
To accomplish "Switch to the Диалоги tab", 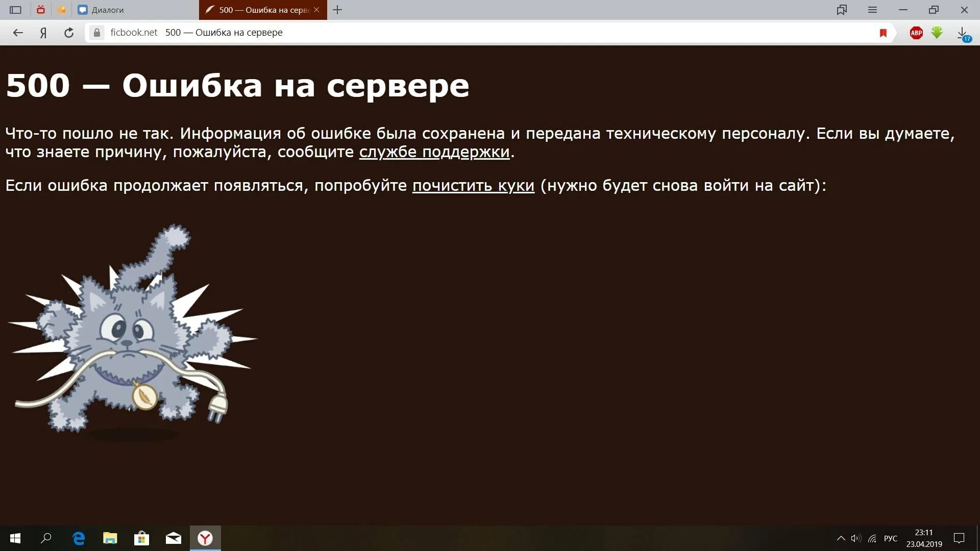I will coord(107,10).
